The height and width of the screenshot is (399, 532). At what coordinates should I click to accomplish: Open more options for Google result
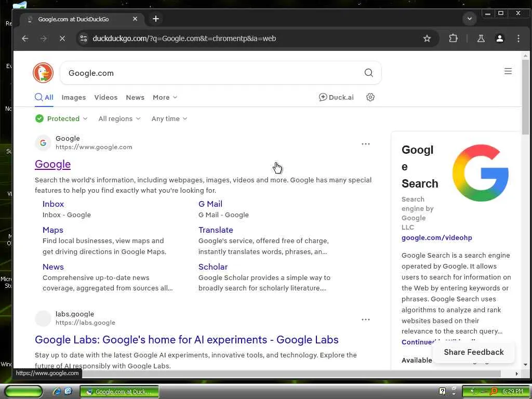[x=365, y=144]
